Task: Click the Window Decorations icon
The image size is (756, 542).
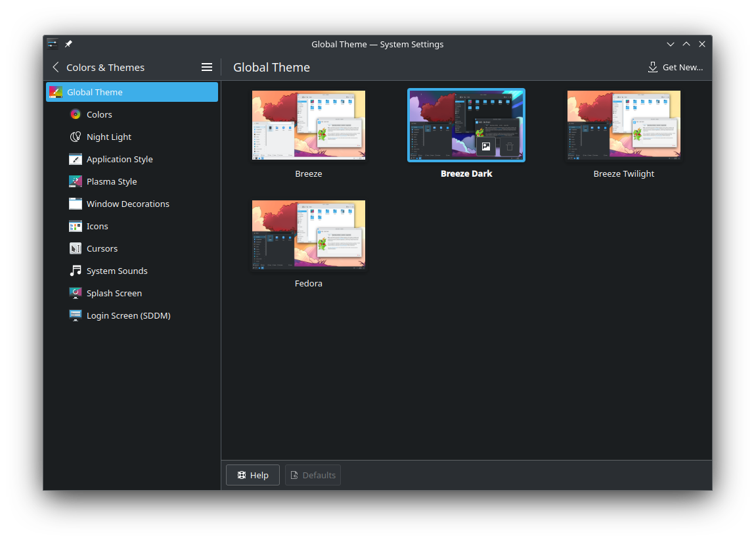Action: coord(76,204)
